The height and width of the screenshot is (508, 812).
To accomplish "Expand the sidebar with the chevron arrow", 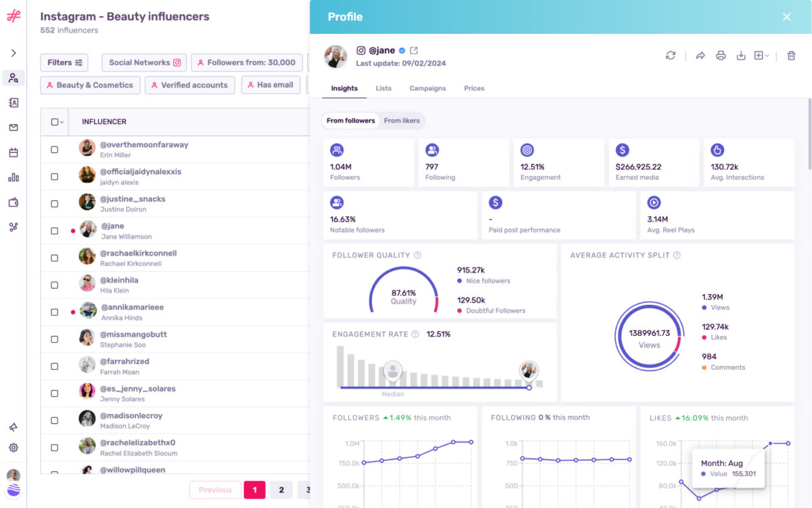I will pos(14,52).
